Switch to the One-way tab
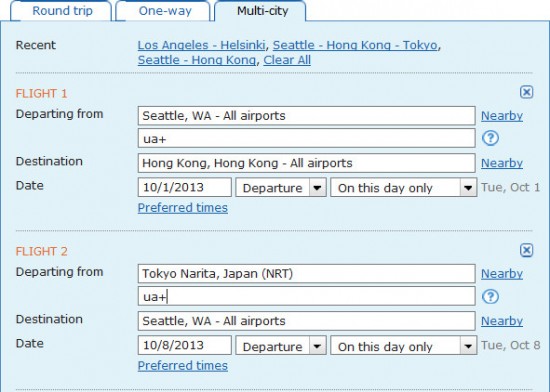 point(164,11)
